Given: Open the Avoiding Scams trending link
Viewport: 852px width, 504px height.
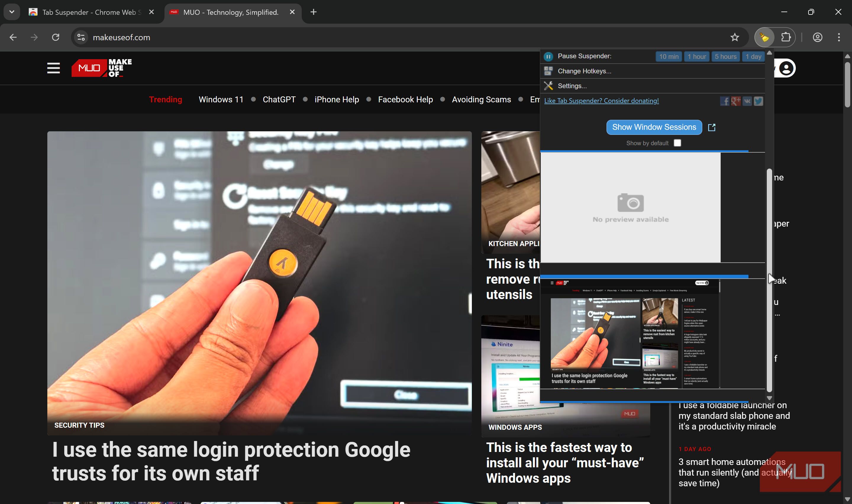Looking at the screenshot, I should (x=481, y=99).
